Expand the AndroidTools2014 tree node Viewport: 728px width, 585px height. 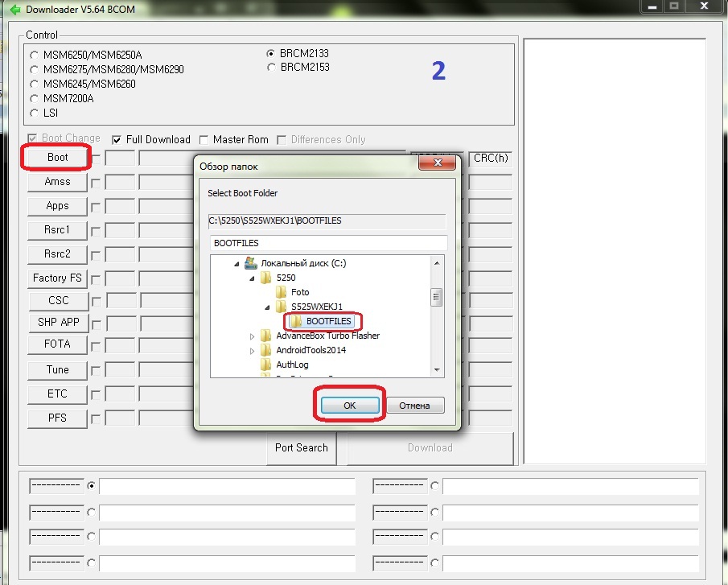point(252,350)
